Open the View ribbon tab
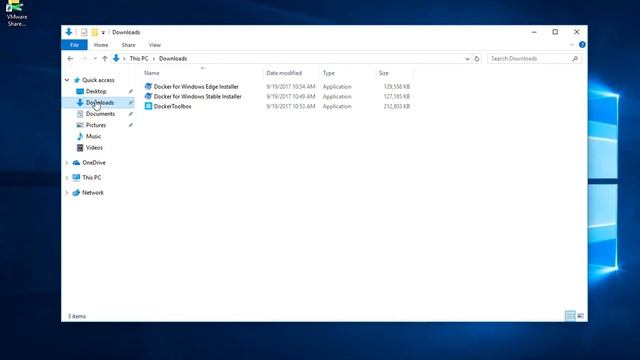Viewport: 640px width, 360px height. click(x=155, y=45)
